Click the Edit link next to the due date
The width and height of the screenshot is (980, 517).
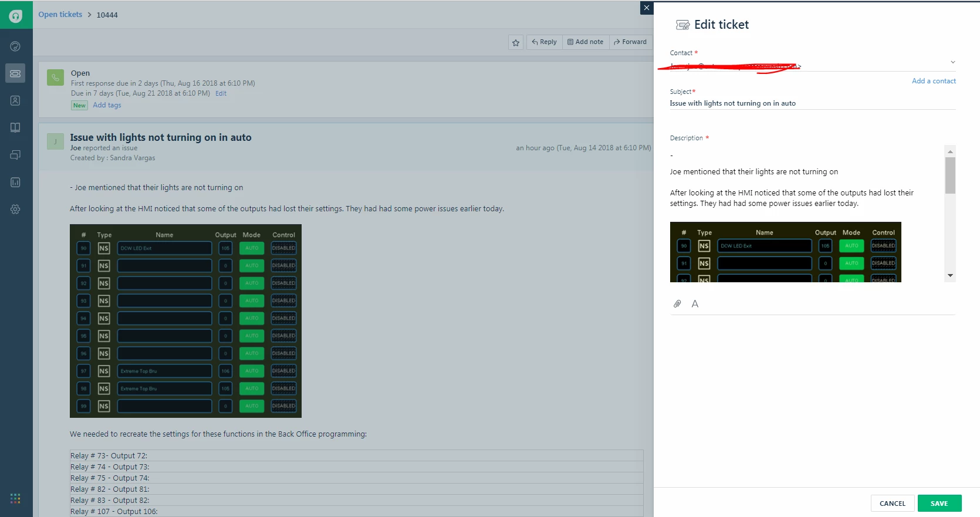(x=221, y=93)
